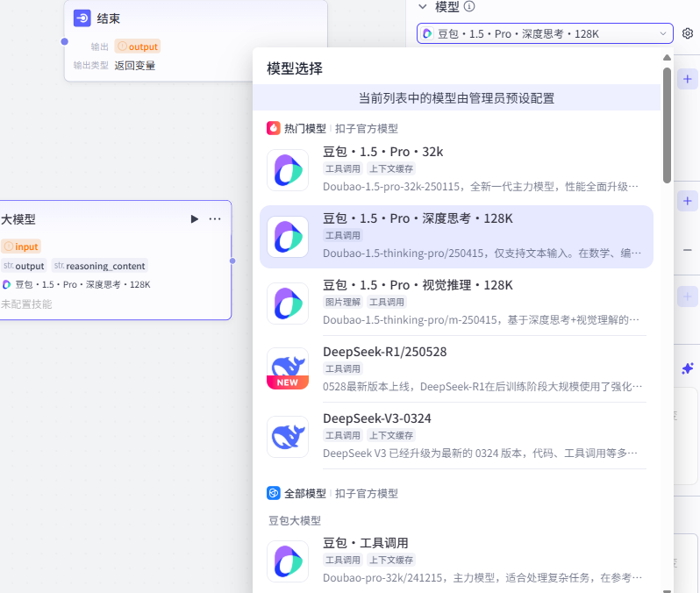Click the 模型选择 panel heading
This screenshot has height=593, width=700.
pos(295,68)
